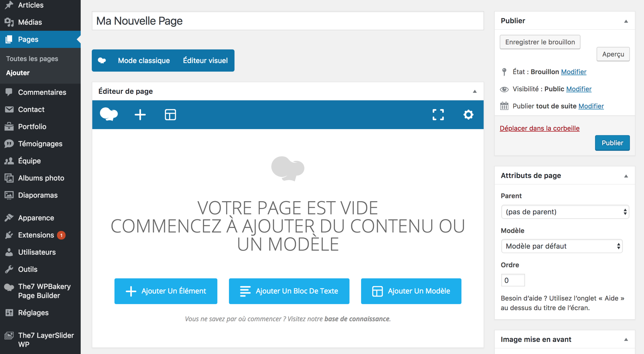Click the Publier button
Screen dimensions: 644x354
(x=612, y=143)
